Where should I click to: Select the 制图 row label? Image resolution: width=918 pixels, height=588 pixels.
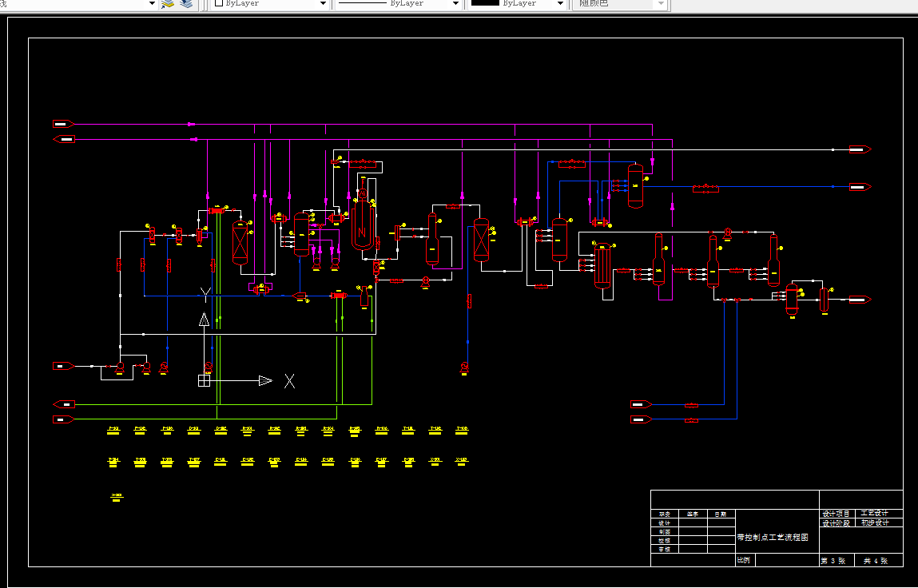coord(664,532)
